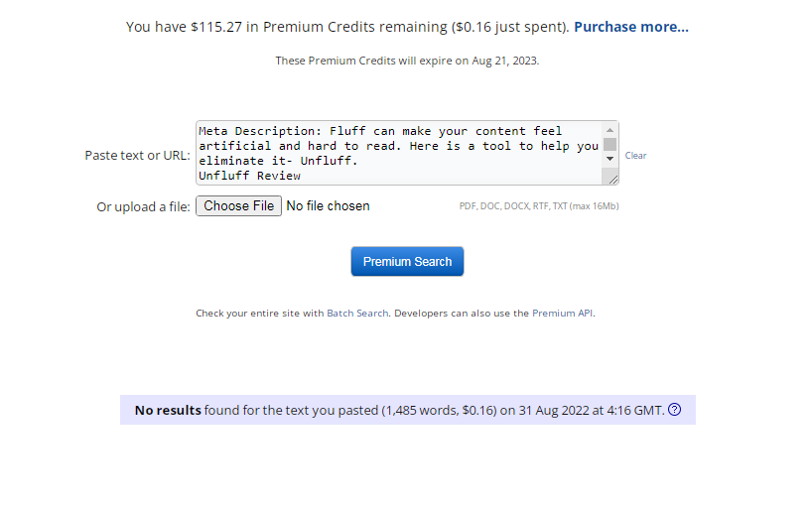The image size is (812, 511).
Task: Run the Premium Search
Action: click(407, 262)
